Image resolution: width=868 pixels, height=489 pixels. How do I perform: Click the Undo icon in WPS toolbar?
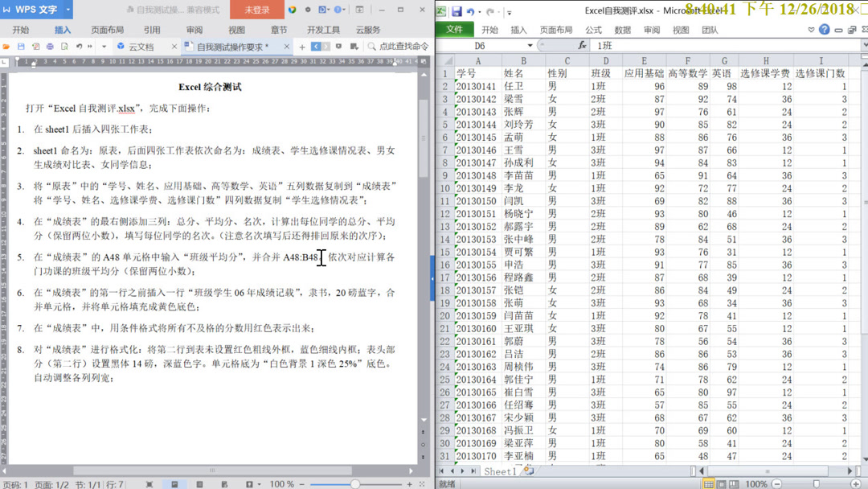click(x=80, y=46)
